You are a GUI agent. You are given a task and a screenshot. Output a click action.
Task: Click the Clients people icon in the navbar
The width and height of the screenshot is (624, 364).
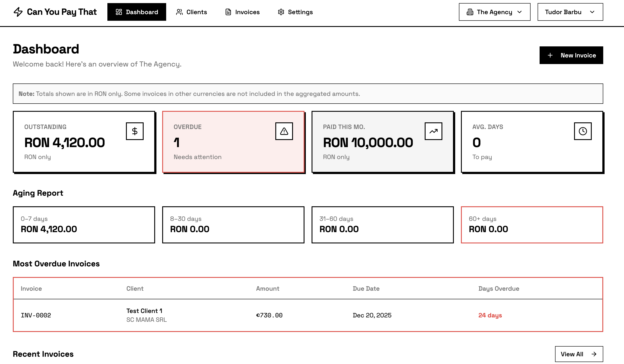[179, 12]
